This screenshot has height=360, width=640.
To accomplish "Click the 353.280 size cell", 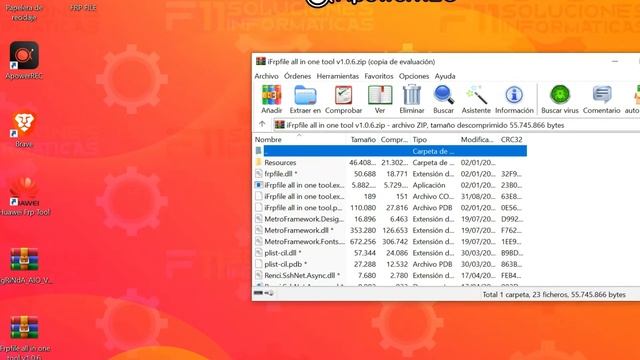I will [x=362, y=230].
